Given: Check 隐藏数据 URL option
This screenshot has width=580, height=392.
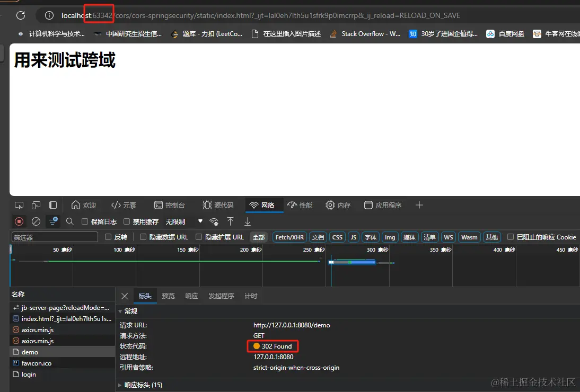Looking at the screenshot, I should pos(143,237).
